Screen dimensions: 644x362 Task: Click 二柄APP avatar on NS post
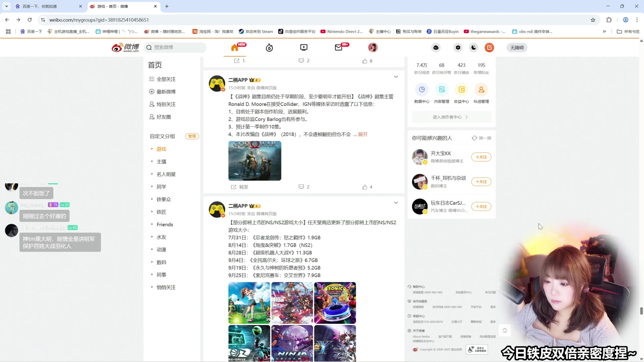pos(217,209)
